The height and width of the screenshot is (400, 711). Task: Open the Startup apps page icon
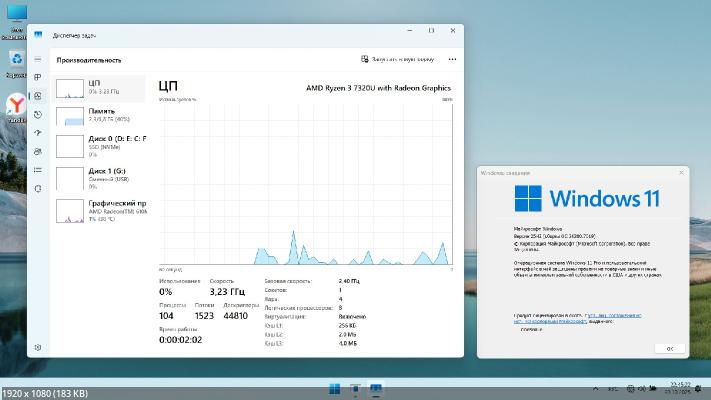click(38, 133)
